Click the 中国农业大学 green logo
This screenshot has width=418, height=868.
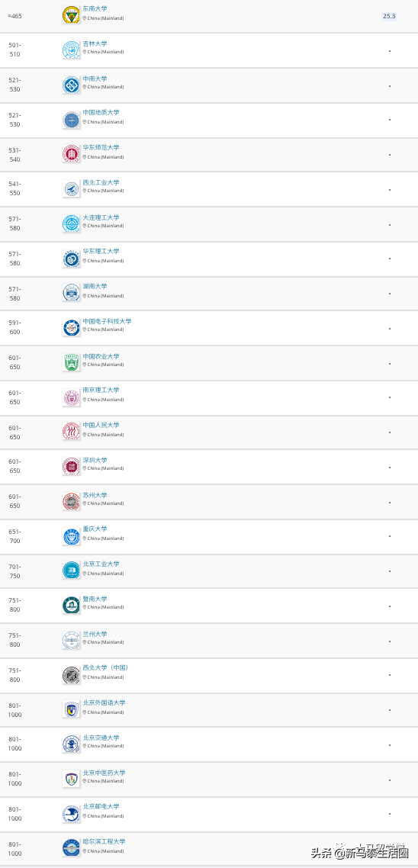[x=71, y=362]
